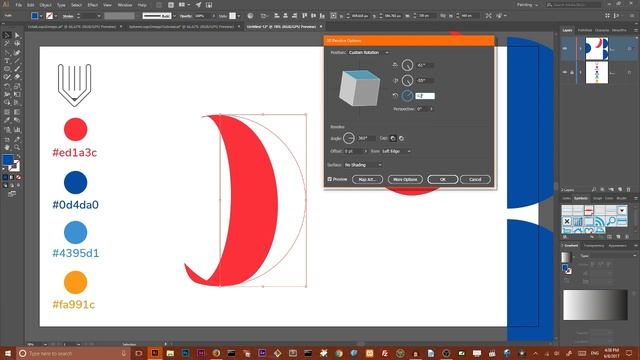Click the orange color swatch circle on artboard
The width and height of the screenshot is (640, 360).
76,282
